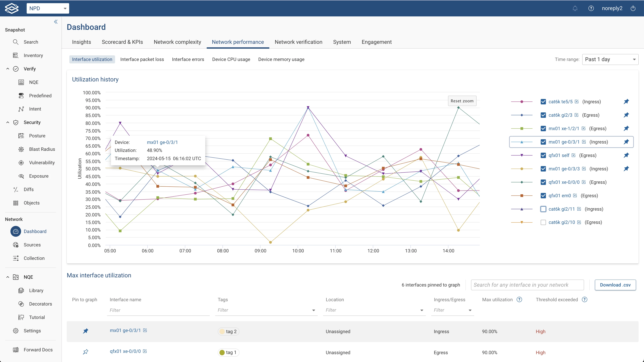Collapse the Security section in sidebar
Viewport: 644px width, 362px height.
tap(7, 122)
